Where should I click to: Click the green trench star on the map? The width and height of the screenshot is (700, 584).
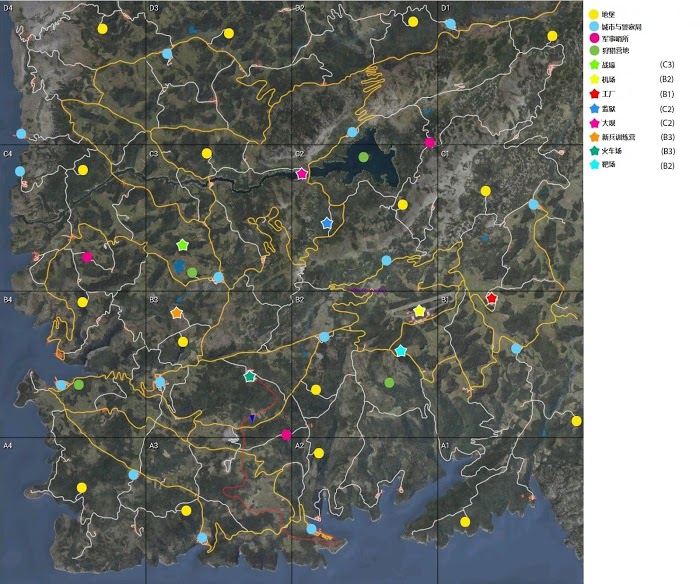point(182,245)
